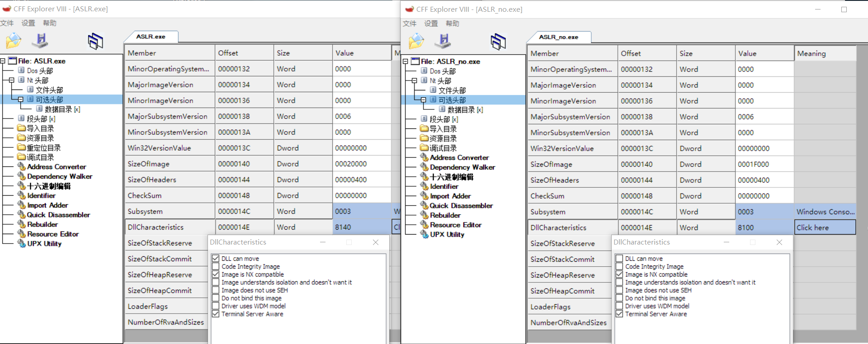This screenshot has height=344, width=868.
Task: Collapse the 'File: ASLR_no.exe' root node
Action: click(406, 61)
